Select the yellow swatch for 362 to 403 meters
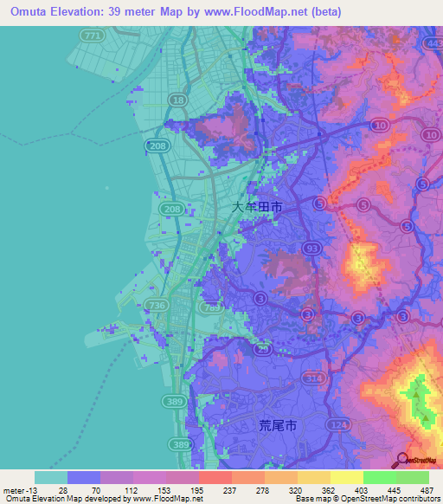 pyautogui.click(x=347, y=477)
